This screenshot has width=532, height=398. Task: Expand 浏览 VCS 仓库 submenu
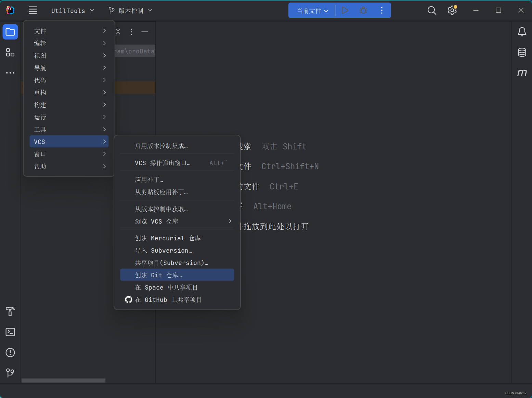pos(177,221)
